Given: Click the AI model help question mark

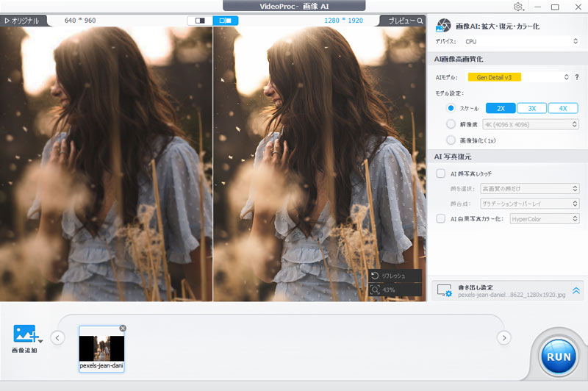Looking at the screenshot, I should 577,77.
